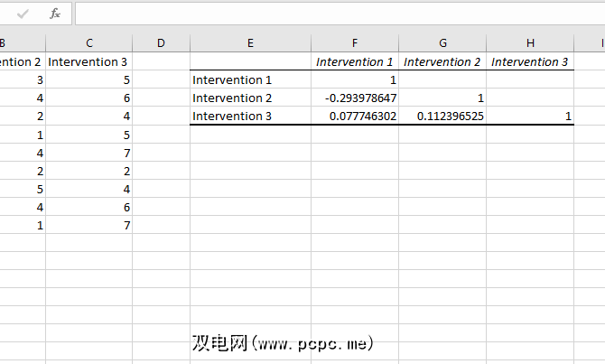
Task: Click the cell containing 0.112396525
Action: pos(442,117)
